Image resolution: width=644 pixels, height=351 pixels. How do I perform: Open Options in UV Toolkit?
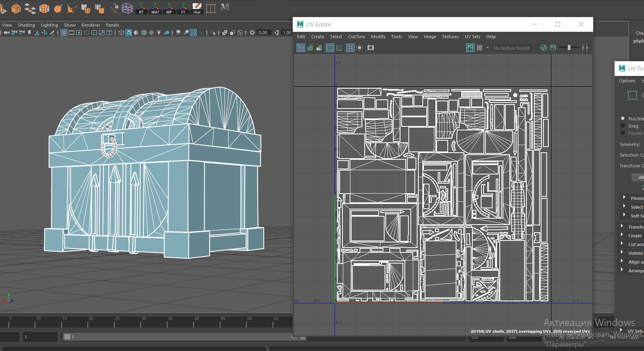[627, 81]
